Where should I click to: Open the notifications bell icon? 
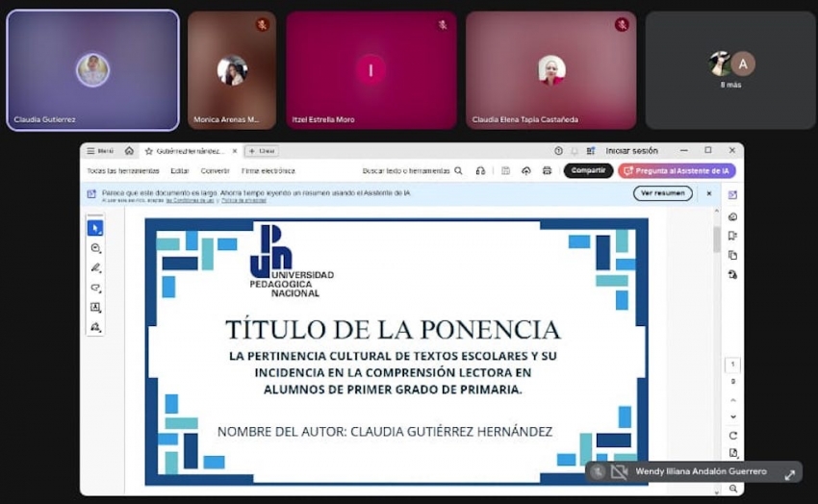[x=575, y=151]
